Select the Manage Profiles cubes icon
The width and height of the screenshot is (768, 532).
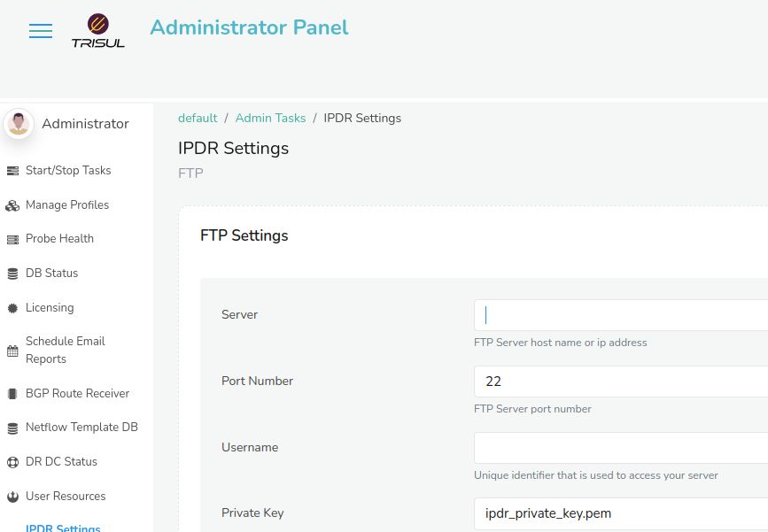pos(12,205)
